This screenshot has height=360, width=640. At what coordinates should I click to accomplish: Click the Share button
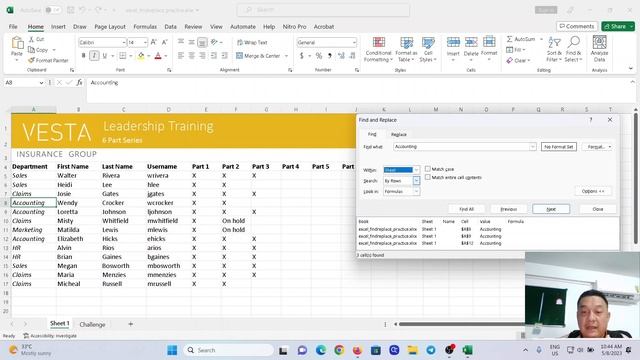(x=618, y=26)
